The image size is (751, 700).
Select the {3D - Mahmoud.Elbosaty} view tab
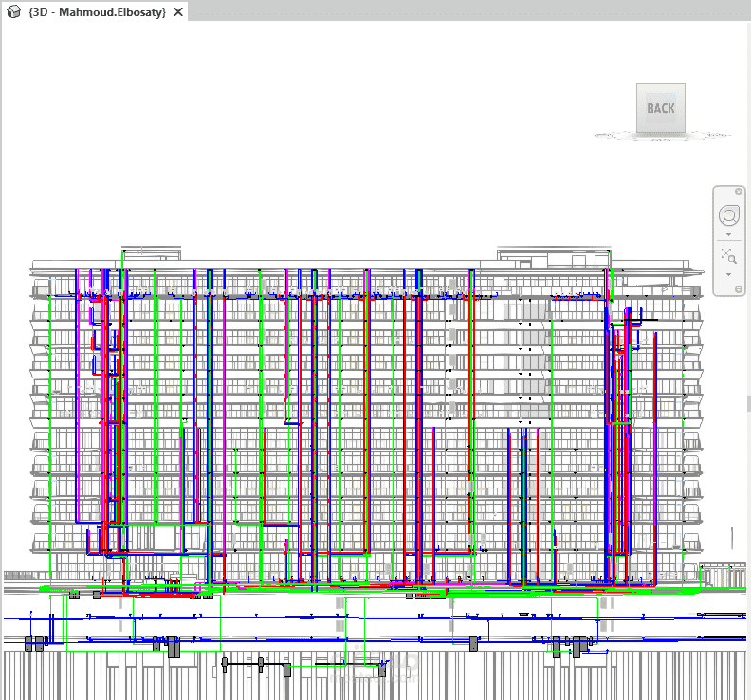click(97, 12)
